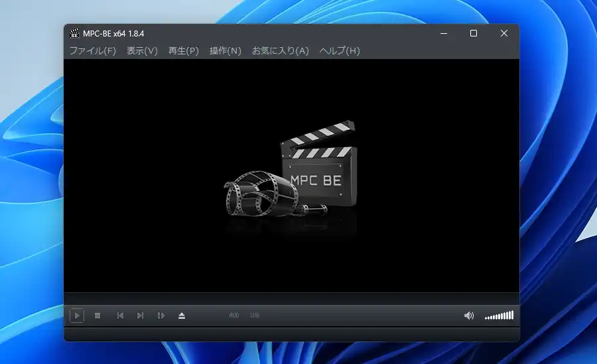Open the 表示(V) menu
The width and height of the screenshot is (597, 364).
pyautogui.click(x=142, y=50)
